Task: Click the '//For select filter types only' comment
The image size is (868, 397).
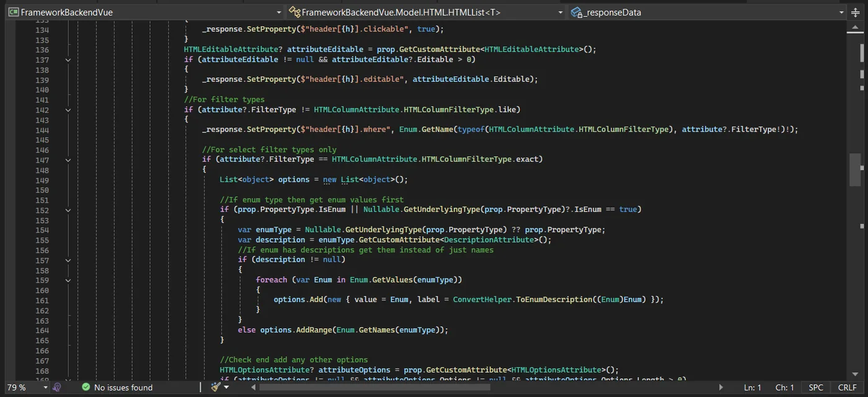Action: coord(270,149)
